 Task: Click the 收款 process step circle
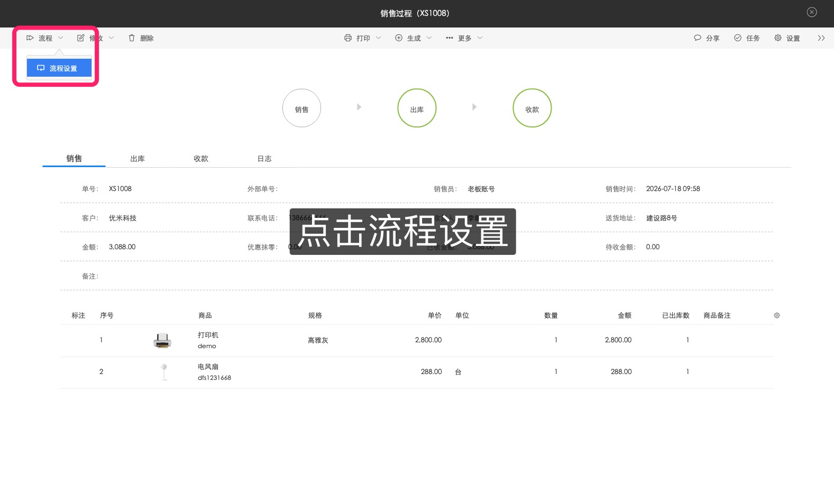(532, 108)
